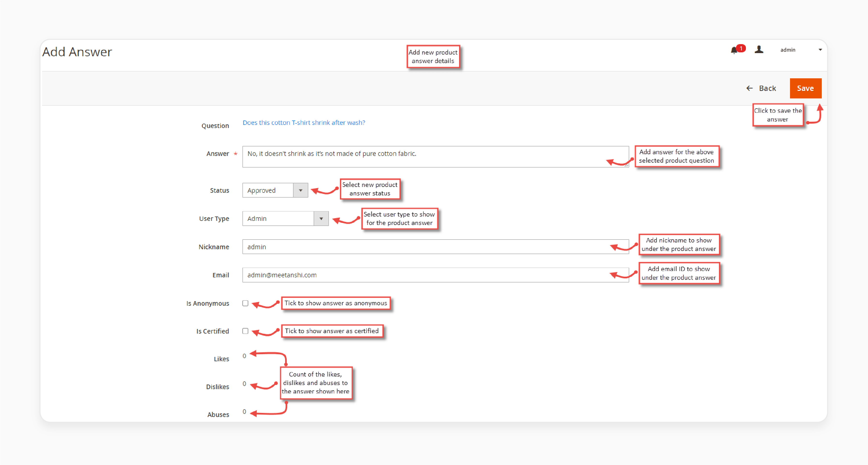Click the Abuses count value
This screenshot has height=465, width=868.
pyautogui.click(x=244, y=412)
